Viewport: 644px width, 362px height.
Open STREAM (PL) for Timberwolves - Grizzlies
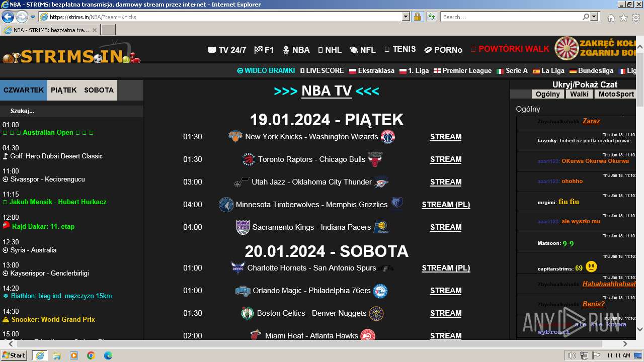pyautogui.click(x=446, y=205)
